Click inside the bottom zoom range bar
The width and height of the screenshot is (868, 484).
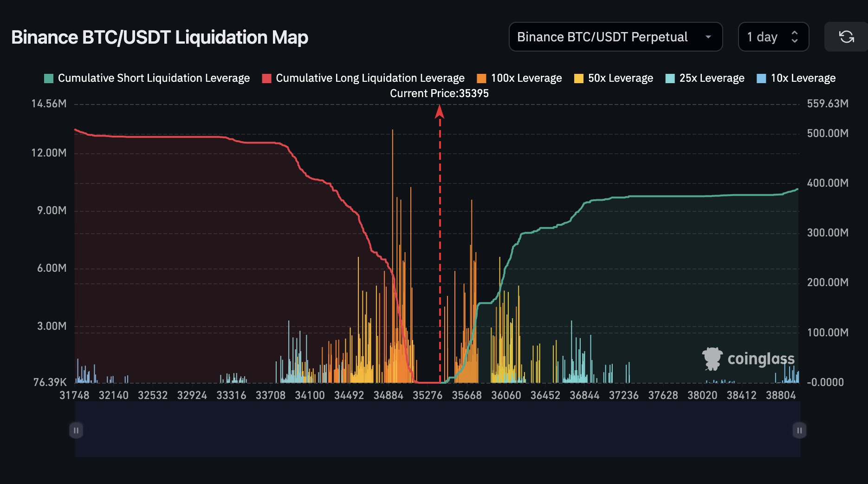[438, 430]
